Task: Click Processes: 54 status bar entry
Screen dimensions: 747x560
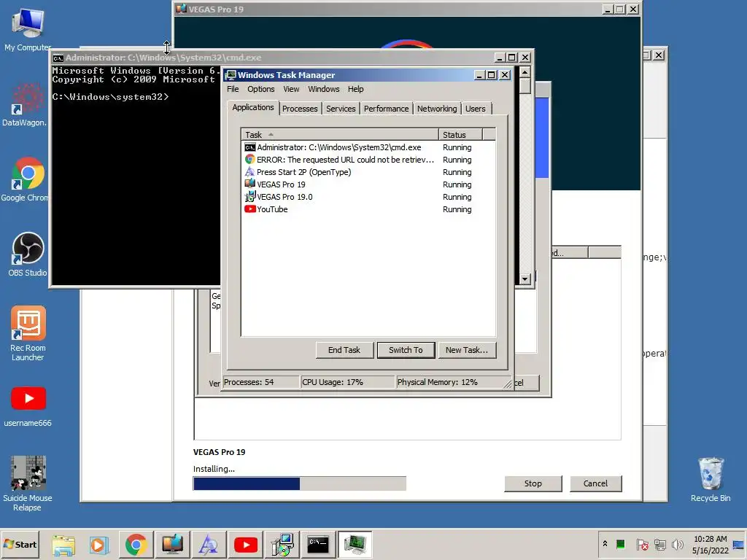Action: click(260, 382)
